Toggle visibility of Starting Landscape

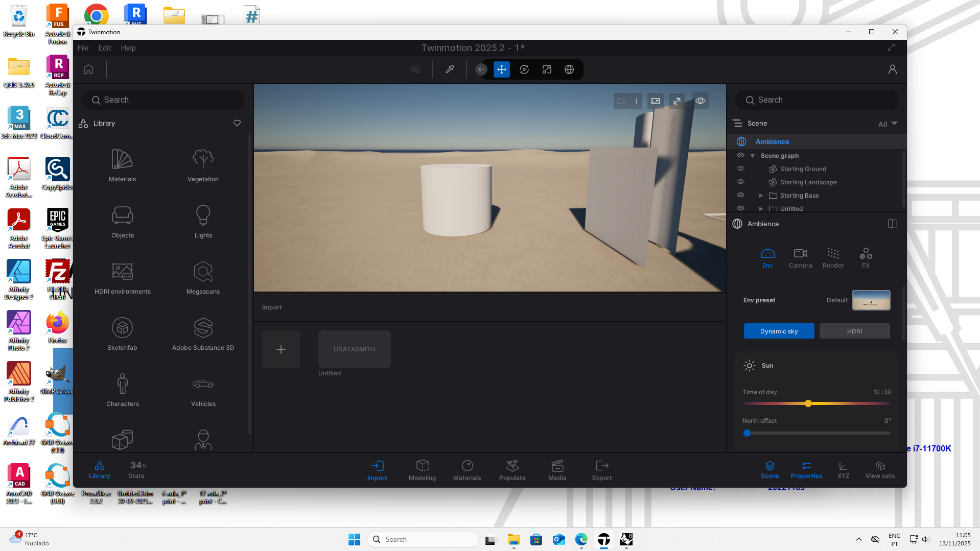(x=740, y=182)
